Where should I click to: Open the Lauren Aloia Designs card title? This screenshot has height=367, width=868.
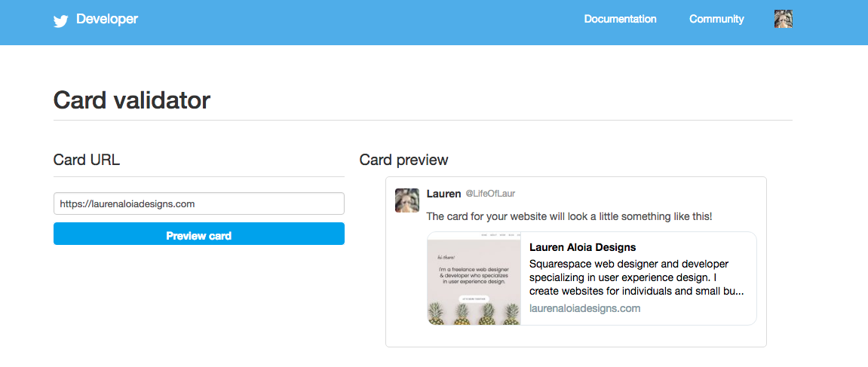pos(582,247)
